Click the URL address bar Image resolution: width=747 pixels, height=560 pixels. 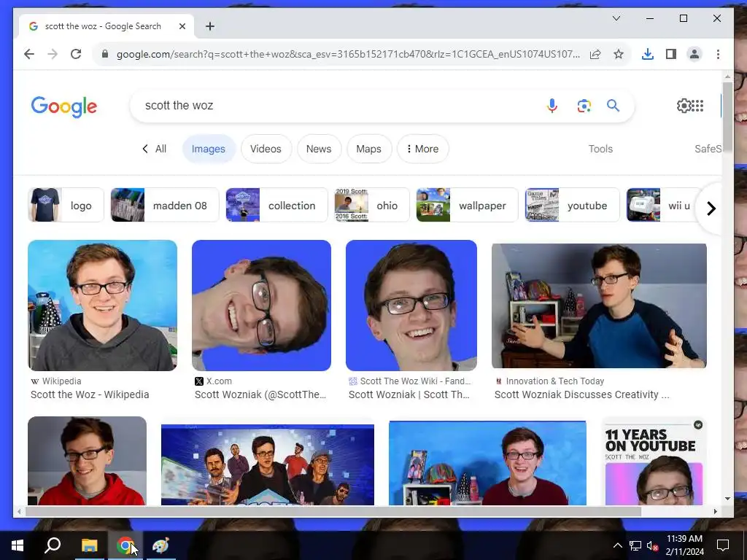pyautogui.click(x=348, y=54)
